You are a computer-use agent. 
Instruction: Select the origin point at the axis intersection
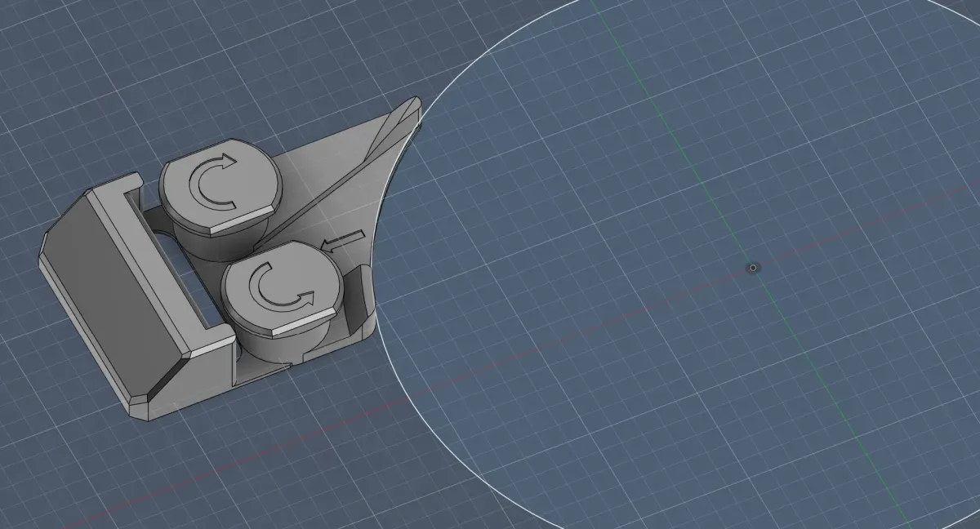(x=753, y=267)
